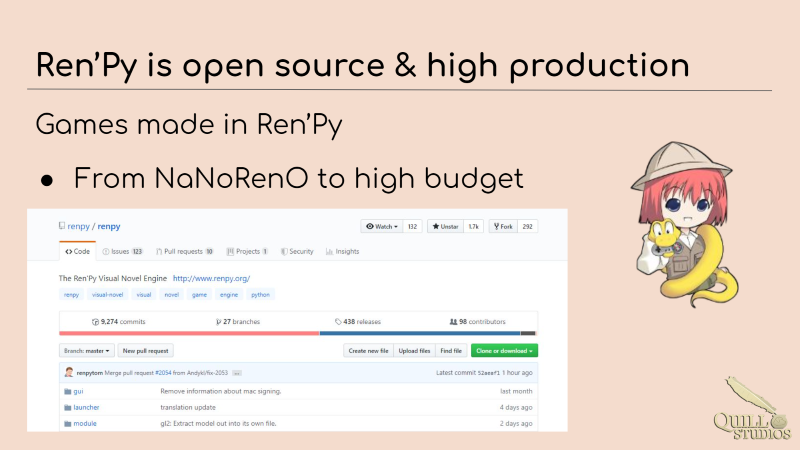This screenshot has width=800, height=450.
Task: View the 98 contributors
Action: click(478, 322)
